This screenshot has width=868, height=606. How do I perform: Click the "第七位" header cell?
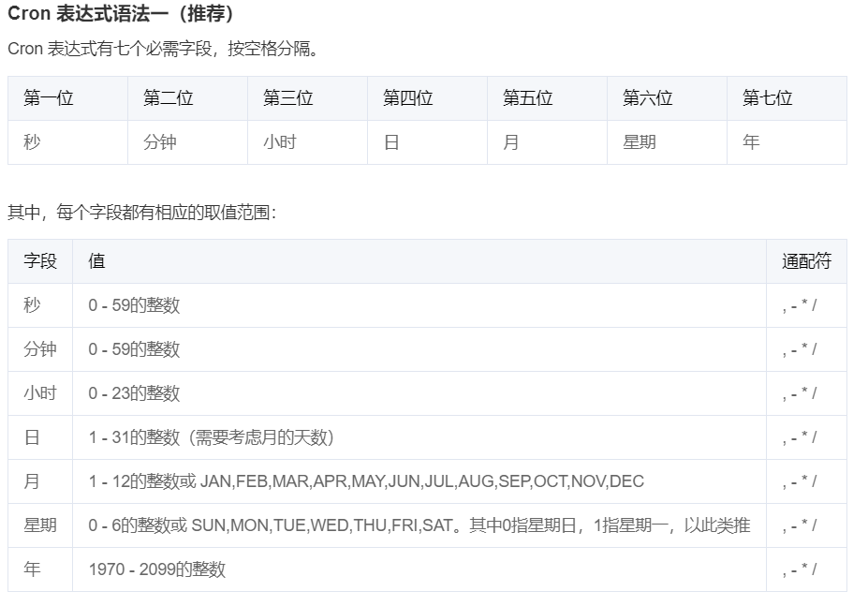tap(768, 98)
